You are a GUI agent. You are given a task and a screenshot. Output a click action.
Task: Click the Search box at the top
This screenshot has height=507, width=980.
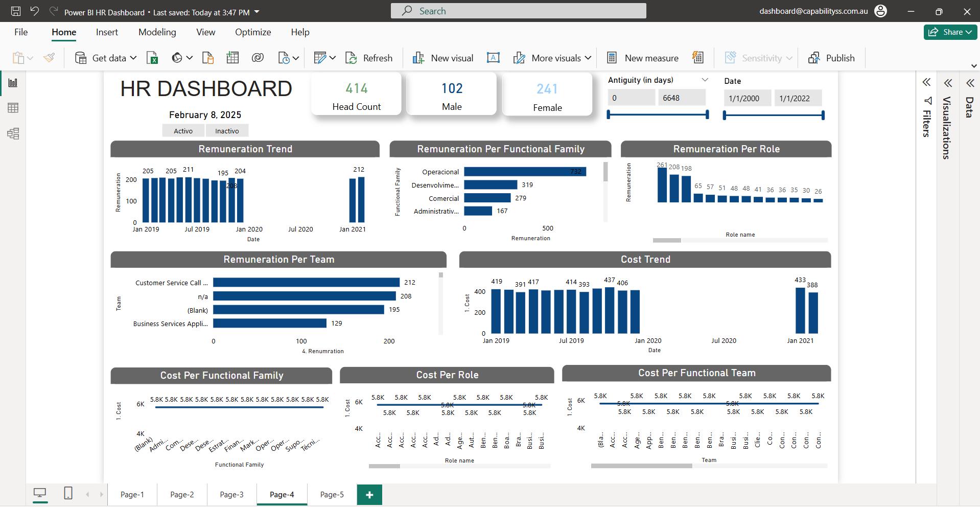(518, 10)
